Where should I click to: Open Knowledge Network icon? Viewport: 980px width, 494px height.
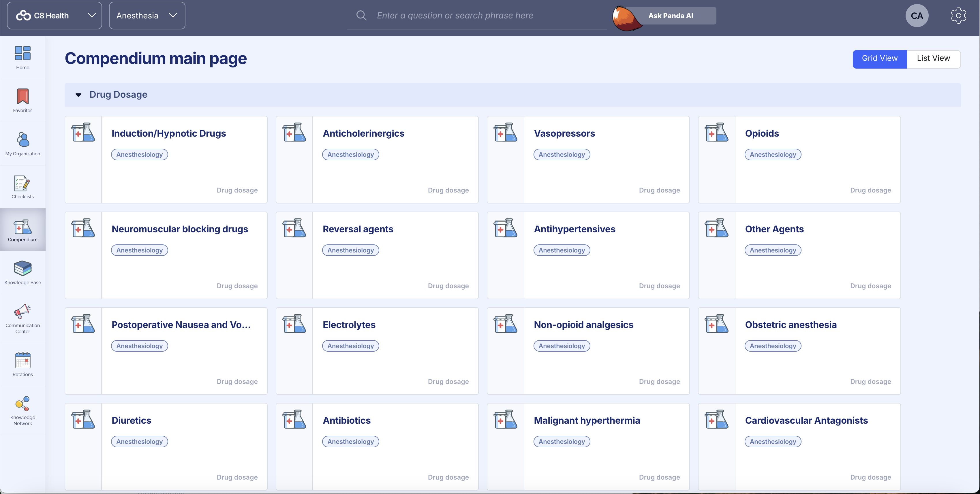(x=22, y=410)
